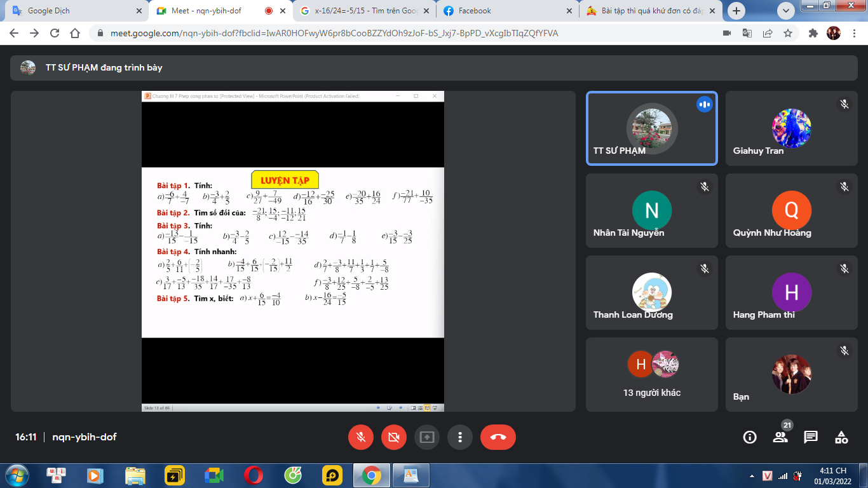Open the Activities panel icon
The image size is (868, 488).
coord(841,437)
